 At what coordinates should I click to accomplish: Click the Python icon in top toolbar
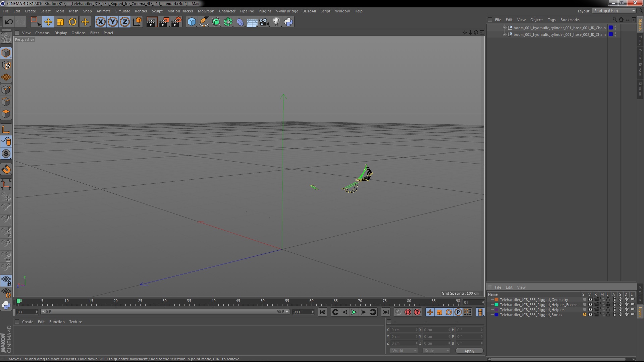[x=288, y=22]
